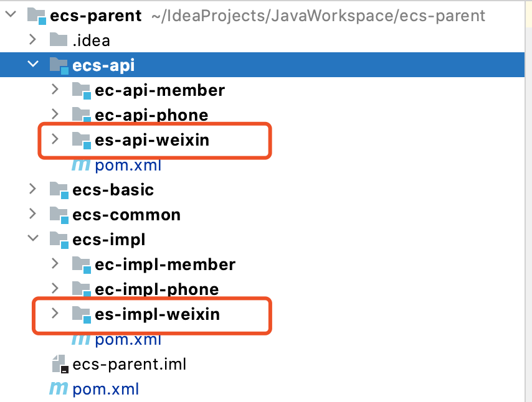Select the ec-impl-member module
Viewport: 532px width, 402px height.
165,264
